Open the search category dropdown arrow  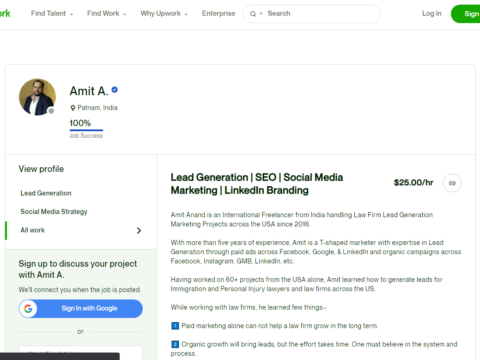pos(261,14)
